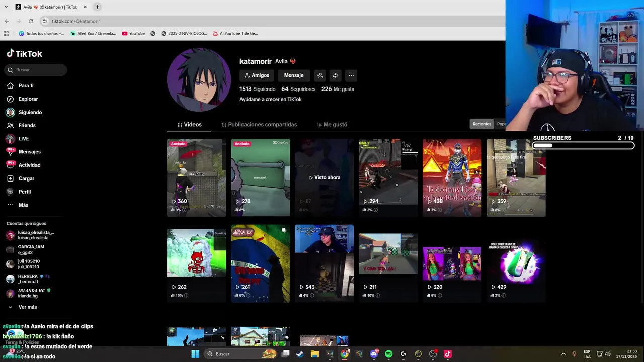Open the 2025-2 NIV-BIOLOG bookmark
The width and height of the screenshot is (644, 362).
pos(184,34)
